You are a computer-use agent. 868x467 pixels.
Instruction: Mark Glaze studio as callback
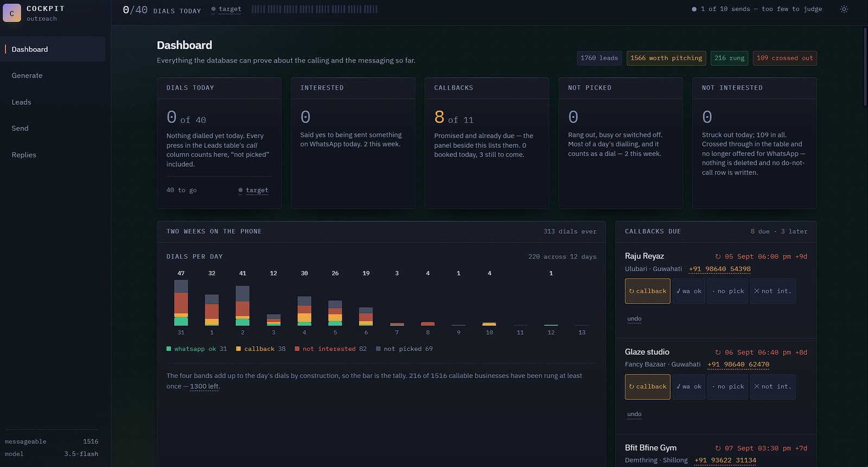point(648,387)
